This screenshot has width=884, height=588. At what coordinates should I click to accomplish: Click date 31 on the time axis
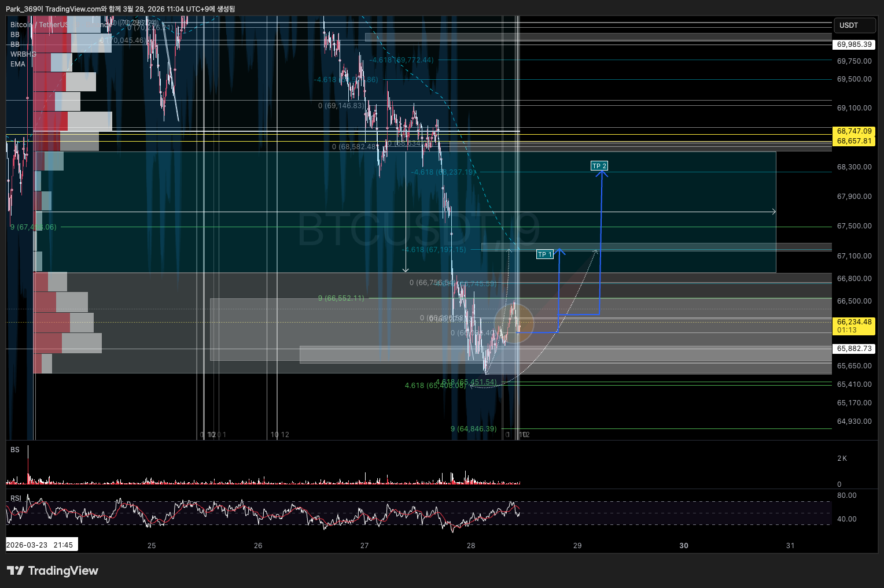click(790, 545)
